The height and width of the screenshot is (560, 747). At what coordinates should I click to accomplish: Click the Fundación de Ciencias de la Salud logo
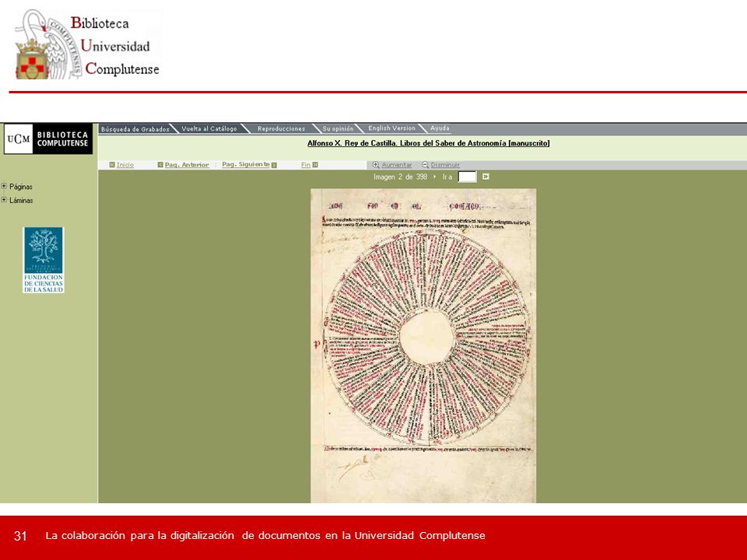pyautogui.click(x=44, y=260)
